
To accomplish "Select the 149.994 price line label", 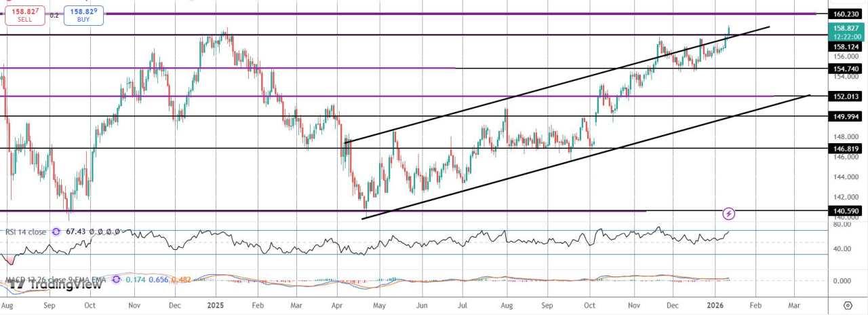I will tap(846, 116).
